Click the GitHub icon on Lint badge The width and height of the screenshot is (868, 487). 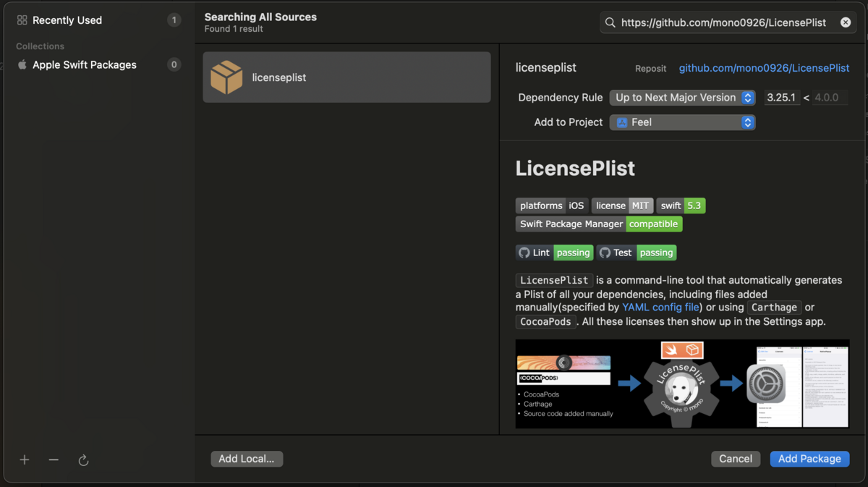pos(524,253)
